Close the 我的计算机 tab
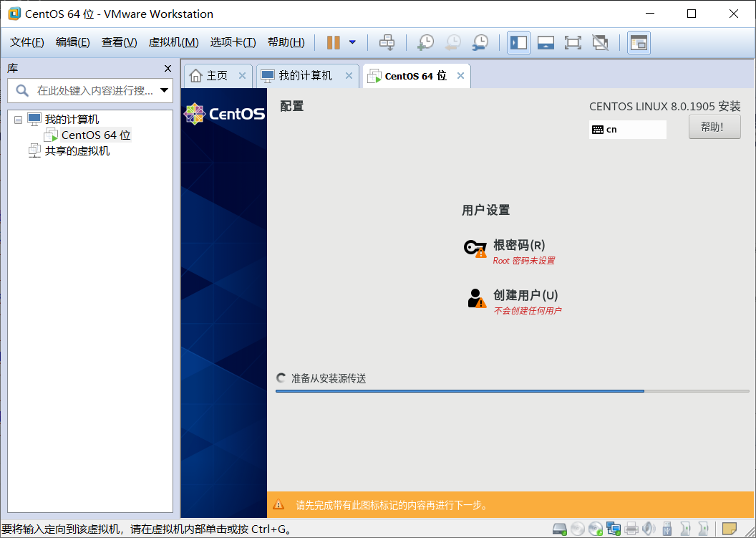756x538 pixels. click(349, 76)
